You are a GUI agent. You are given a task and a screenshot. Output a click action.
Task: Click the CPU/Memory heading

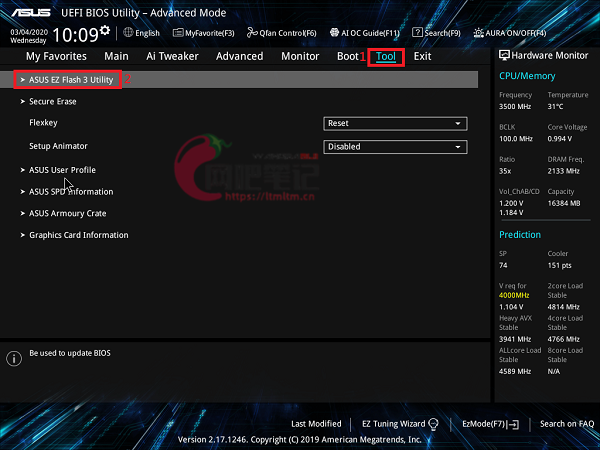527,76
